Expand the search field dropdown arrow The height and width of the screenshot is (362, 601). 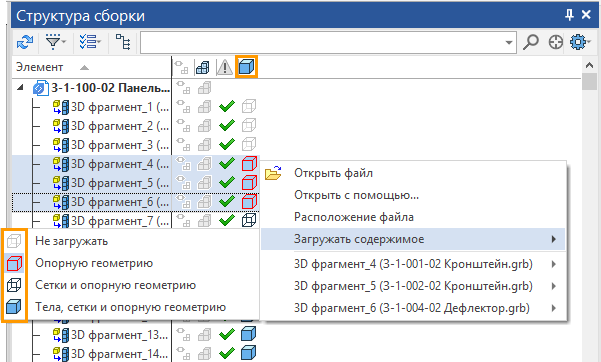[509, 43]
